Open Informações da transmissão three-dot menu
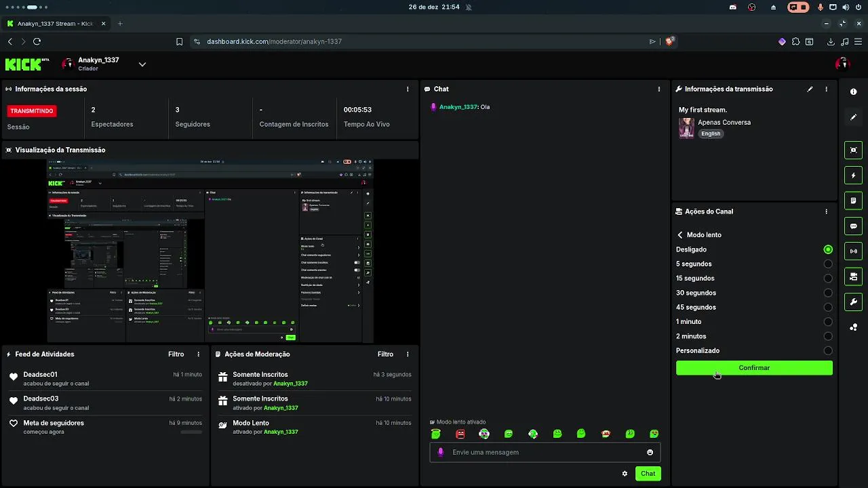 click(826, 89)
